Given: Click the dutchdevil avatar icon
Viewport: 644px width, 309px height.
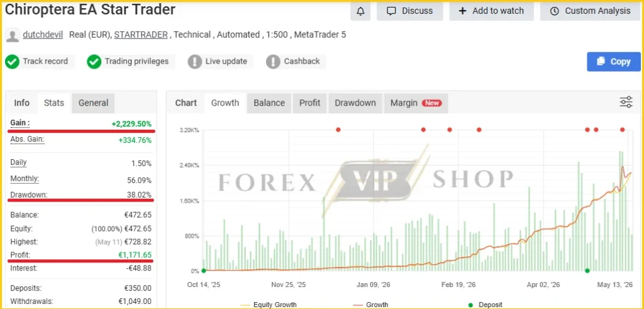Looking at the screenshot, I should 13,36.
